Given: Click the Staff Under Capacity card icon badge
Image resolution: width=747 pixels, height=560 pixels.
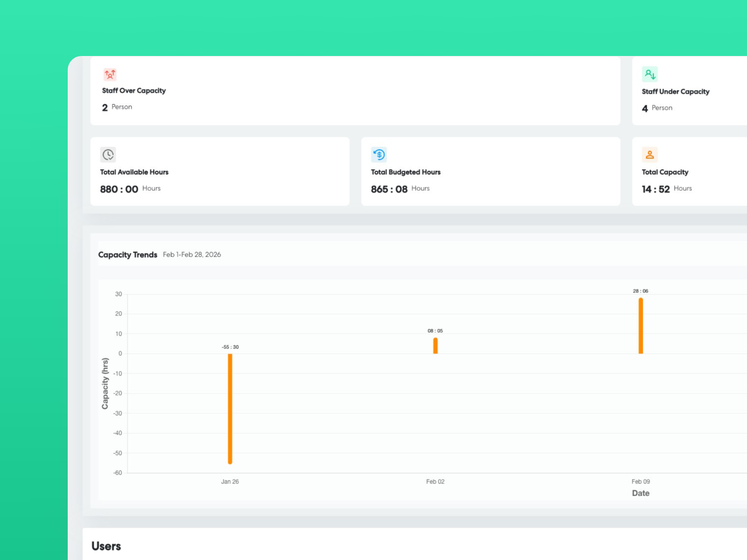Looking at the screenshot, I should [x=649, y=74].
